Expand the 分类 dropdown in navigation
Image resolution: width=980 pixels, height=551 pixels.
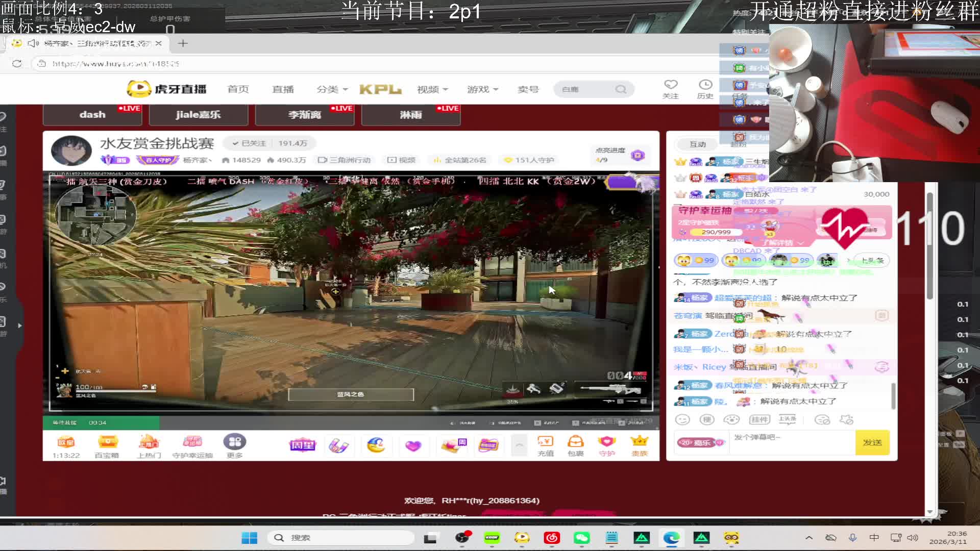click(332, 89)
